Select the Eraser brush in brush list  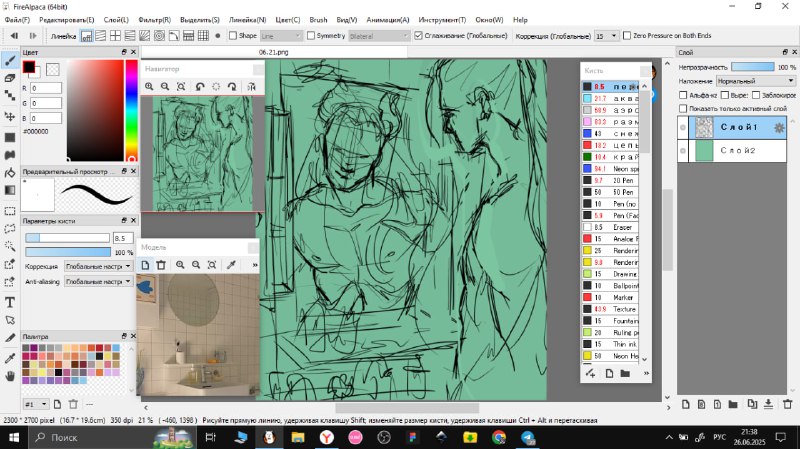[x=610, y=228]
